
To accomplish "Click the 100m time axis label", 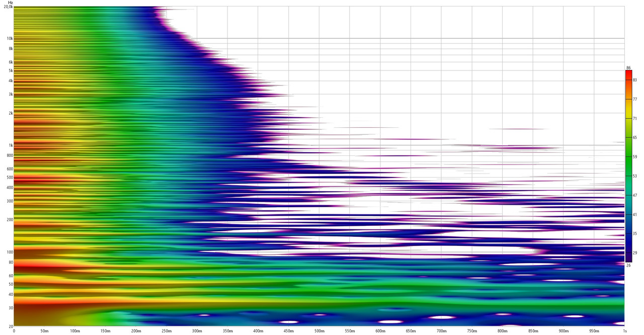I will pos(75,331).
